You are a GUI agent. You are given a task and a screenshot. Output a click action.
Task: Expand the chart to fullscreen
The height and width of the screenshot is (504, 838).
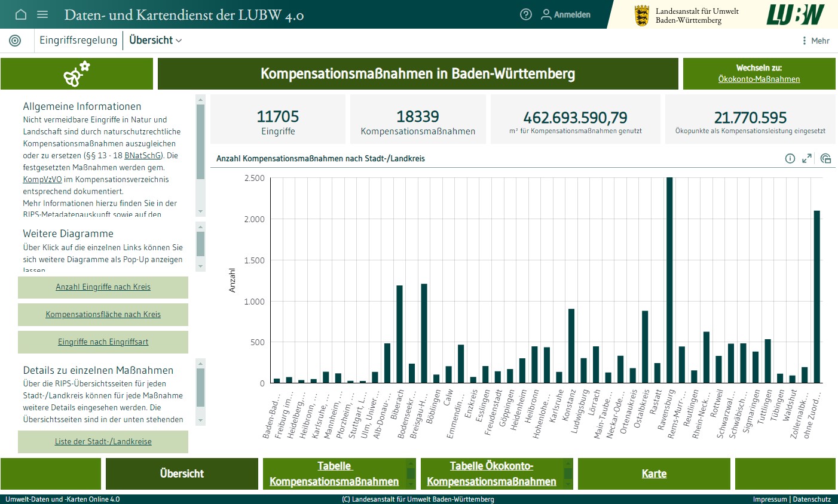pos(807,158)
